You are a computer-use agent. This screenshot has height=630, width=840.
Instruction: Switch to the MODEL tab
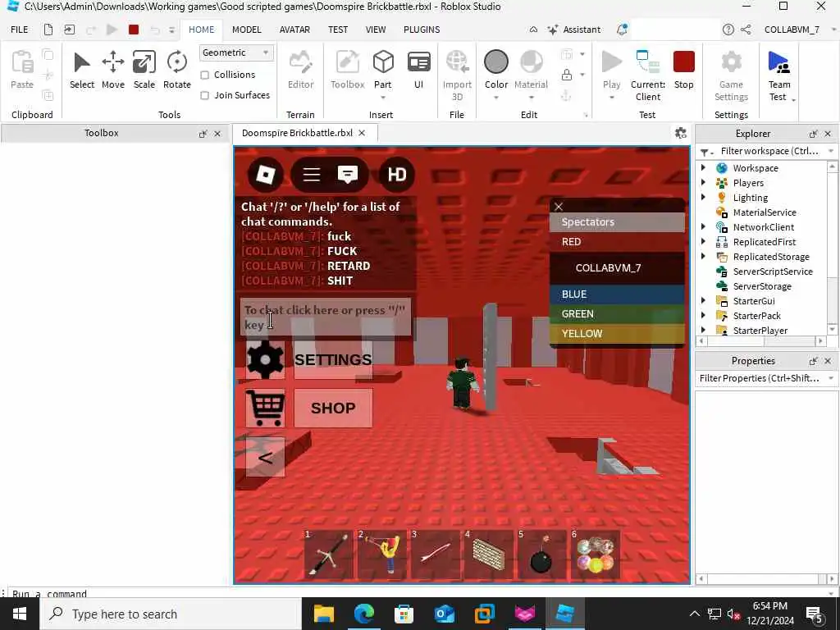click(246, 30)
